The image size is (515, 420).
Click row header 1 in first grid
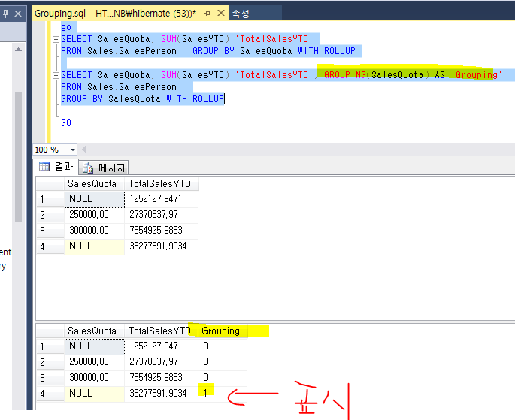50,200
